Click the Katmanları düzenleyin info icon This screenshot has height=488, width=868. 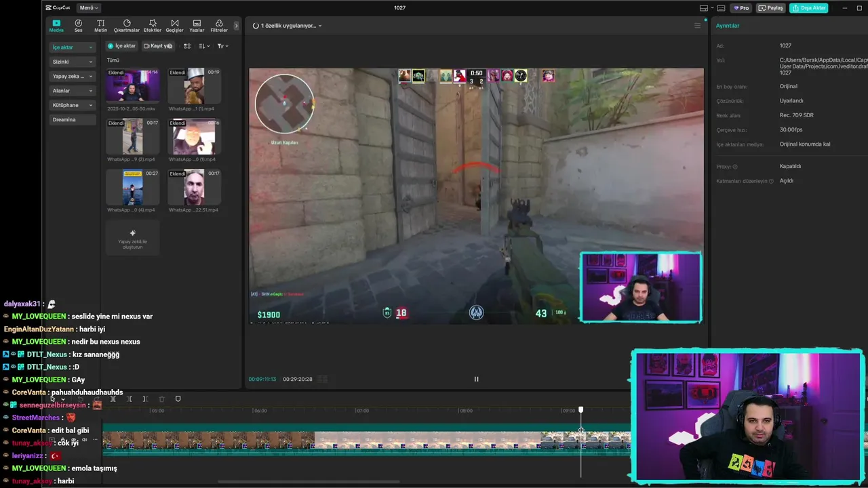tap(771, 181)
